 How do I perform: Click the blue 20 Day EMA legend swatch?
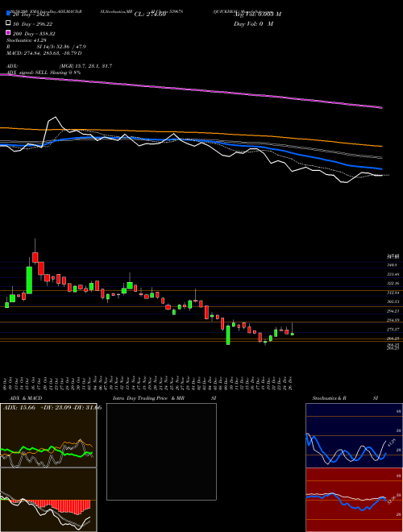click(x=9, y=15)
